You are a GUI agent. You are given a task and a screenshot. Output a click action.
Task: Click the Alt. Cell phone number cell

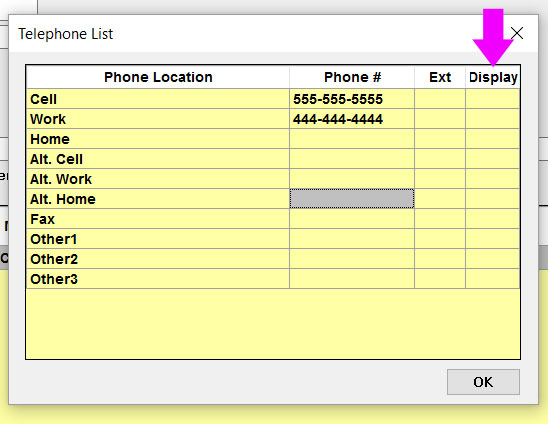tap(352, 159)
